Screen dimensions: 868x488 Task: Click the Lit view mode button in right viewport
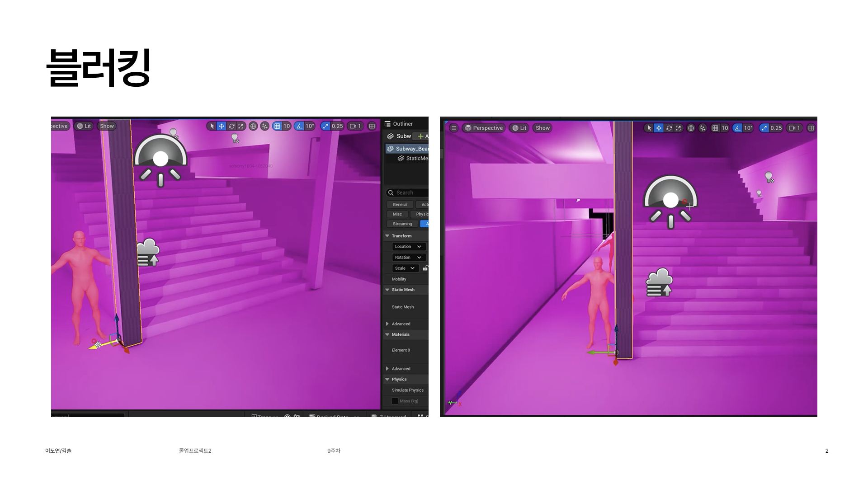(x=519, y=128)
